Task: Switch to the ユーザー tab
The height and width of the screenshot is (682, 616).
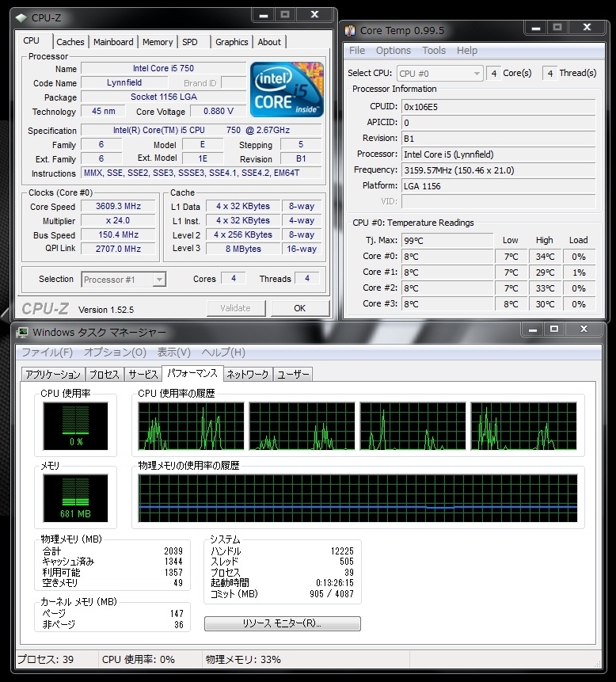Action: pyautogui.click(x=293, y=375)
